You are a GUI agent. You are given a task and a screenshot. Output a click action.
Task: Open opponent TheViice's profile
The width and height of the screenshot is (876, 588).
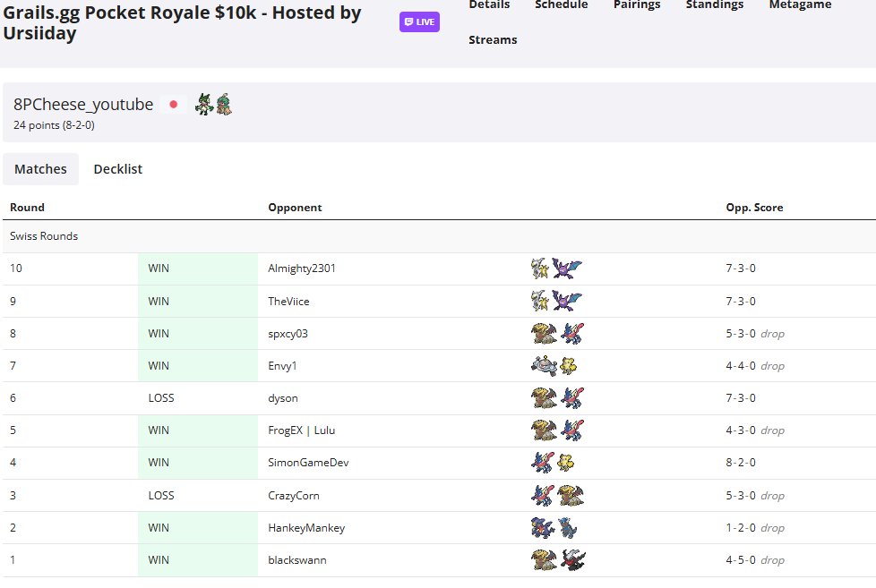288,302
